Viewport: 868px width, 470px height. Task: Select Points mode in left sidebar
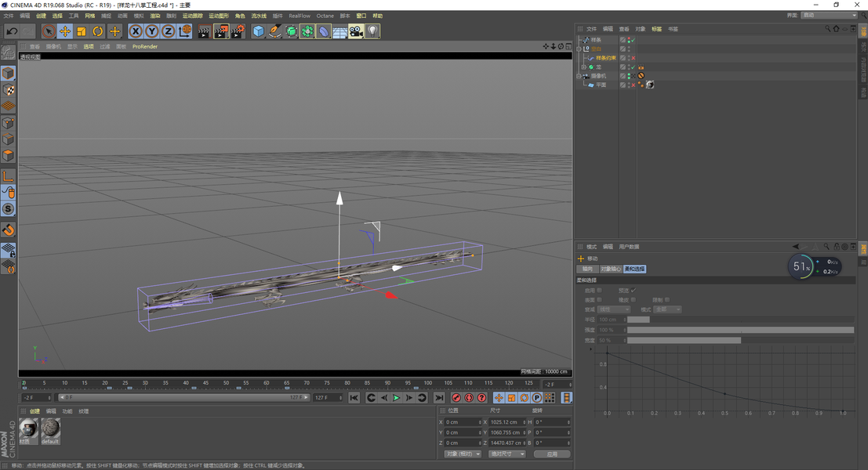click(x=9, y=123)
